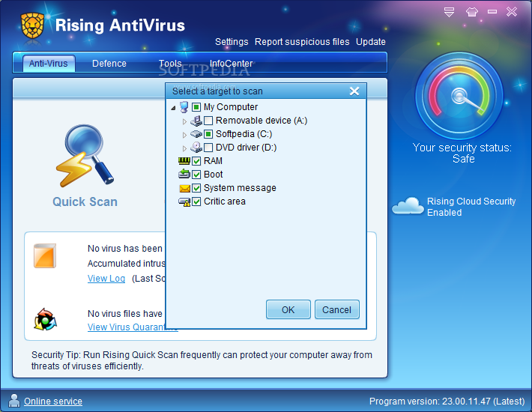Viewport: 532px width, 412px height.
Task: Expand the Softpedia (C:) node
Action: [184, 135]
